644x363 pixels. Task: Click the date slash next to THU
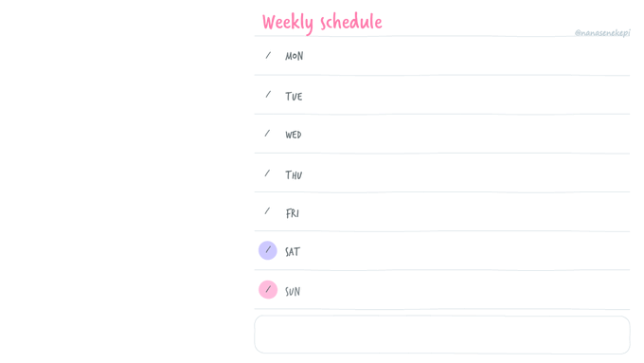[x=267, y=173]
